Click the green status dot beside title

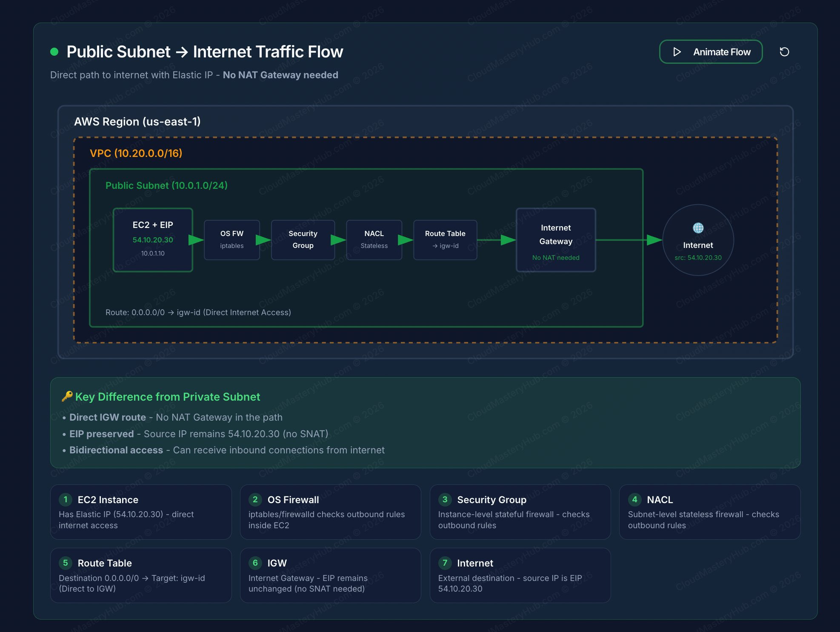[x=54, y=52]
